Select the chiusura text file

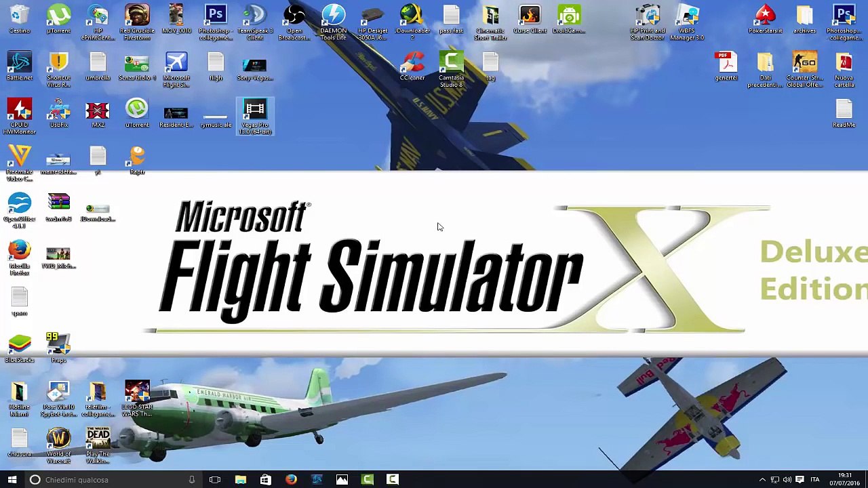[x=20, y=443]
